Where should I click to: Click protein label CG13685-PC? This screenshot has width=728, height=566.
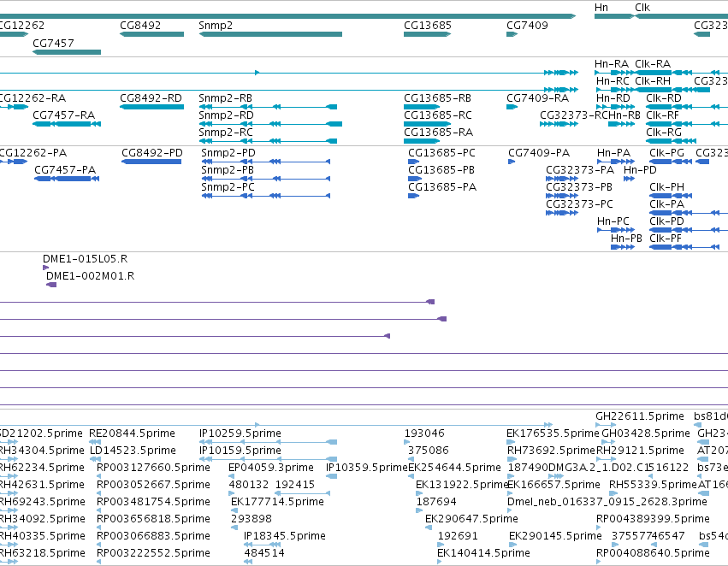coord(441,153)
